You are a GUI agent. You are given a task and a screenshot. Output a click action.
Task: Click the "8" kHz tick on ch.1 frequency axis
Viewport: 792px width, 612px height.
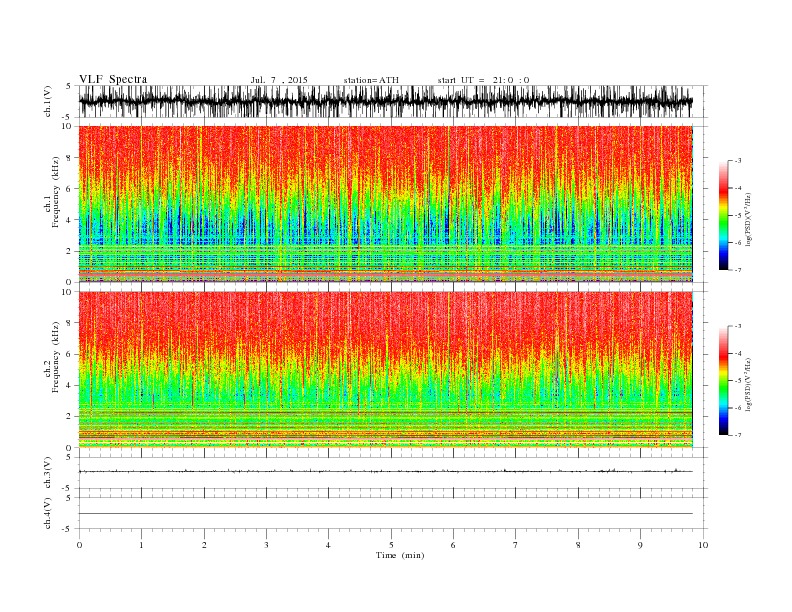(x=69, y=158)
